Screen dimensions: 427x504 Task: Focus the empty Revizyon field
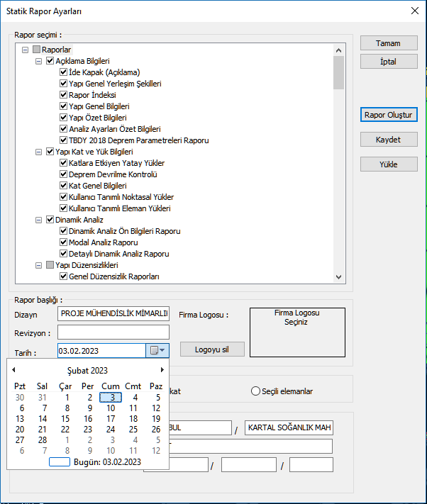113,332
